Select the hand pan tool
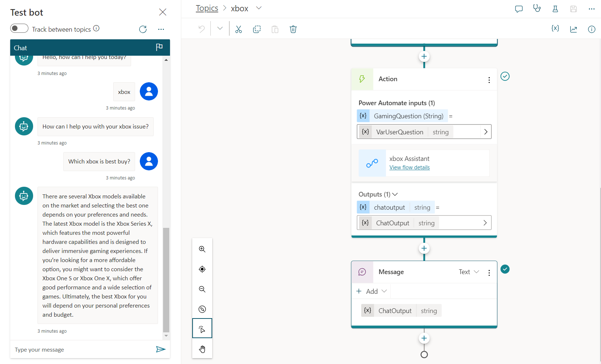 coord(202,349)
